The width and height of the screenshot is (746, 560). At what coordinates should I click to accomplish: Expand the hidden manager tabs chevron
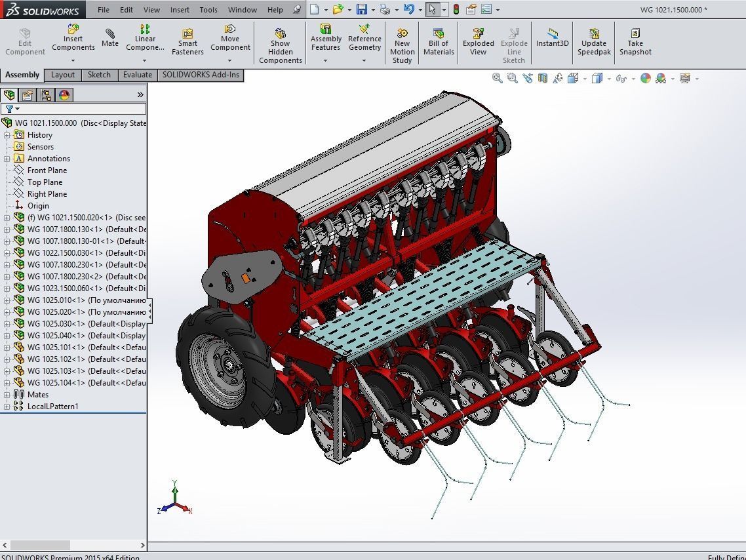[x=140, y=94]
